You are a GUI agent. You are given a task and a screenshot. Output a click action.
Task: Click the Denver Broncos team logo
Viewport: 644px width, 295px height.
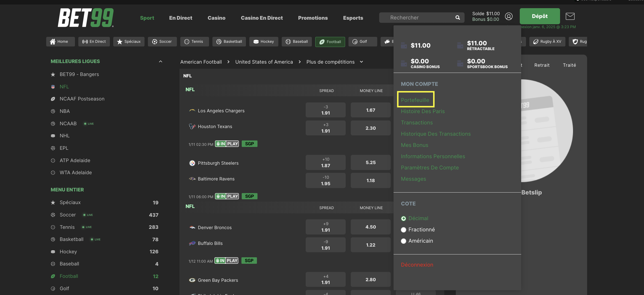click(192, 227)
